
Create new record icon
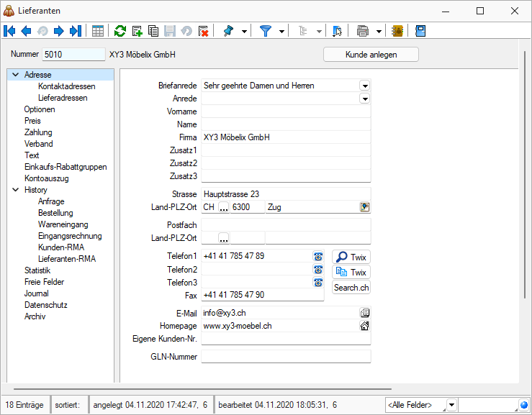tap(137, 31)
